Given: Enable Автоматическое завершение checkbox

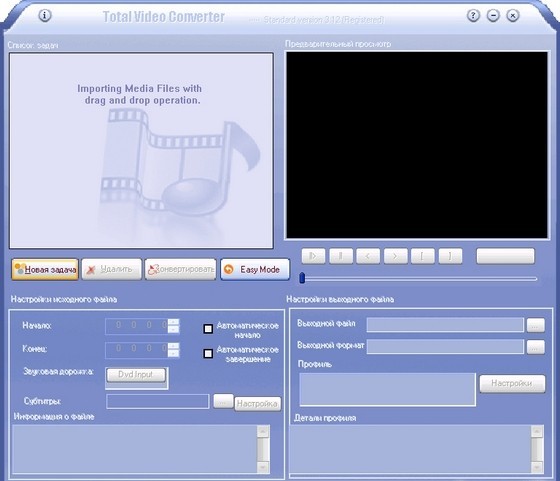Looking at the screenshot, I should (x=208, y=353).
